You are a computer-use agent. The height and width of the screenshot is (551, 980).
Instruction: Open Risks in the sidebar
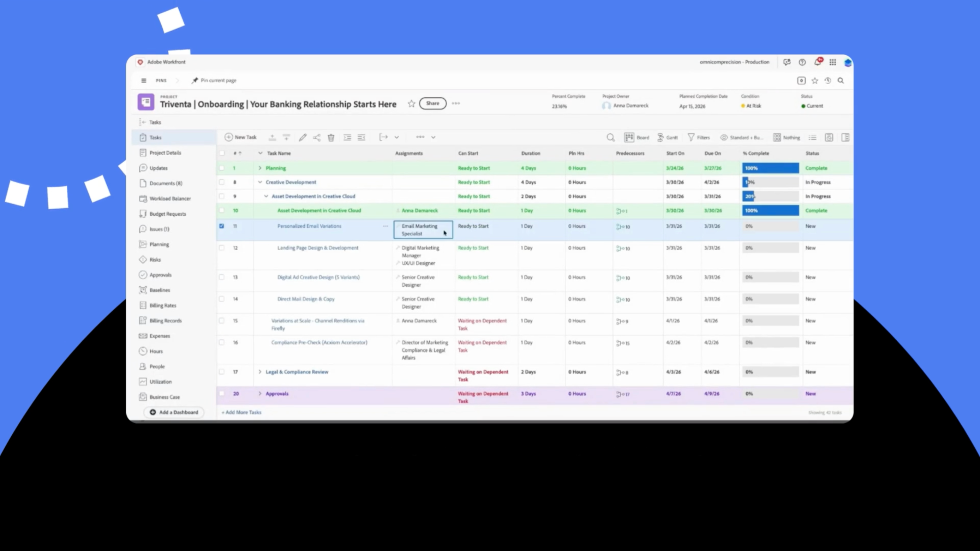coord(155,260)
